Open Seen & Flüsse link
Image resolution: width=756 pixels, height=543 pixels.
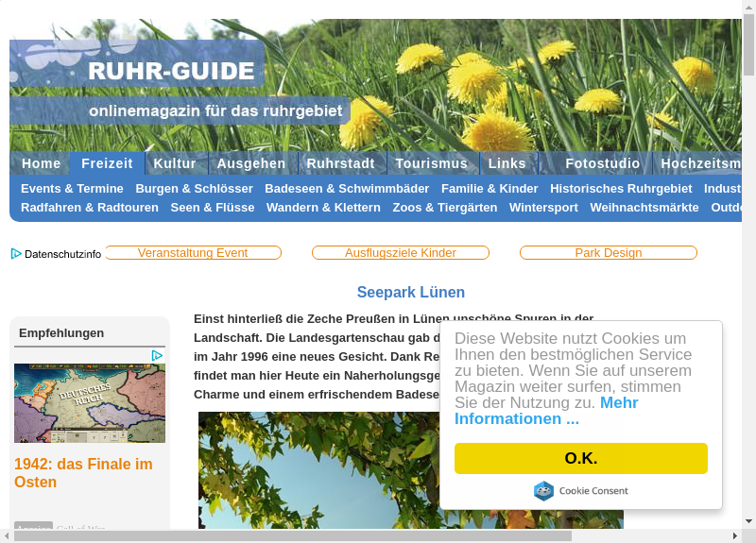point(213,207)
